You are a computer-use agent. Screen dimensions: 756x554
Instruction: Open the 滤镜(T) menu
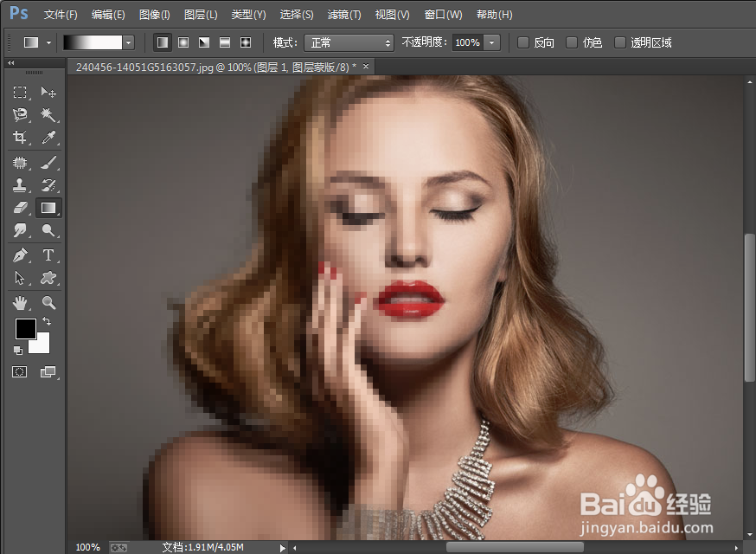[344, 15]
